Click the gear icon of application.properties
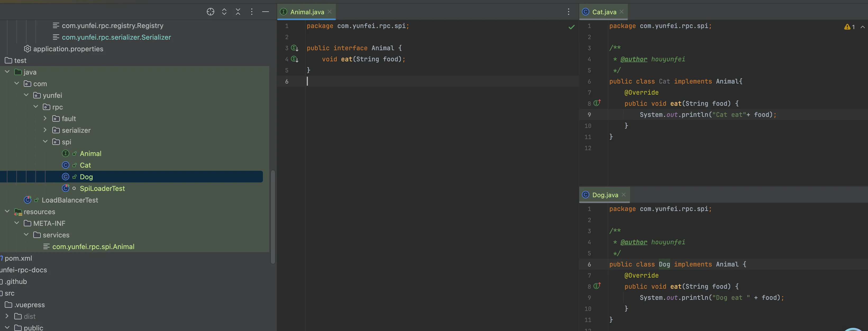This screenshot has width=868, height=331. coord(28,49)
